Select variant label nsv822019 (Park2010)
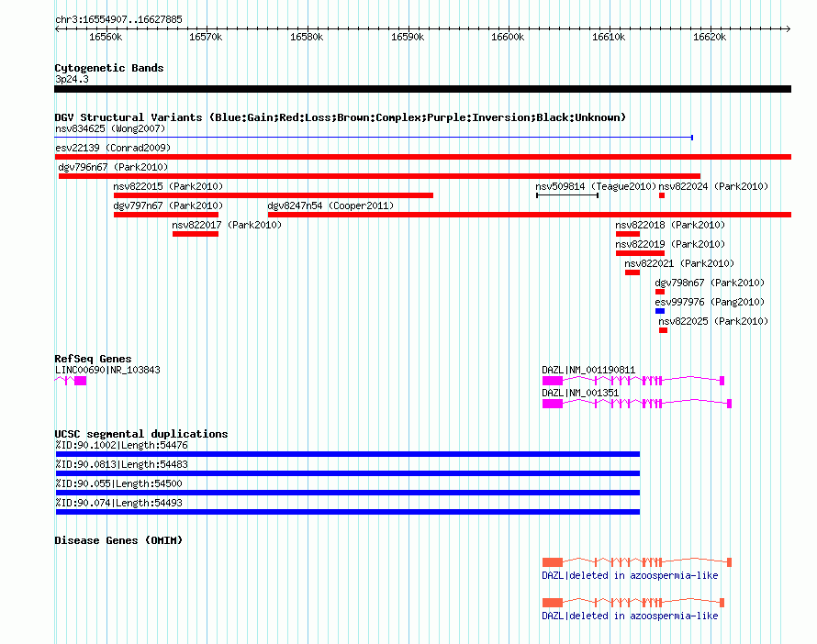This screenshot has height=644, width=817. pyautogui.click(x=670, y=244)
